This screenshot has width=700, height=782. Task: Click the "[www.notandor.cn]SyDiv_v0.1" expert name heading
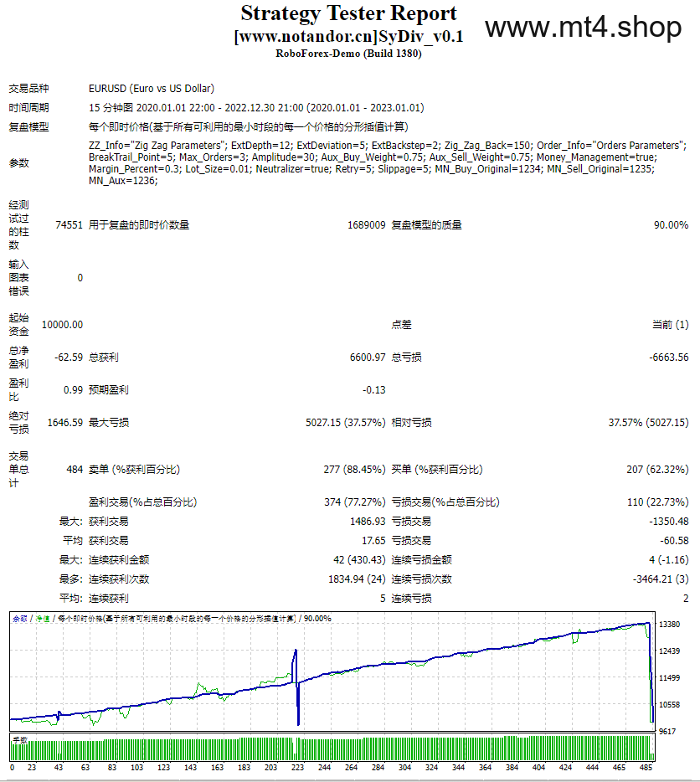(349, 36)
